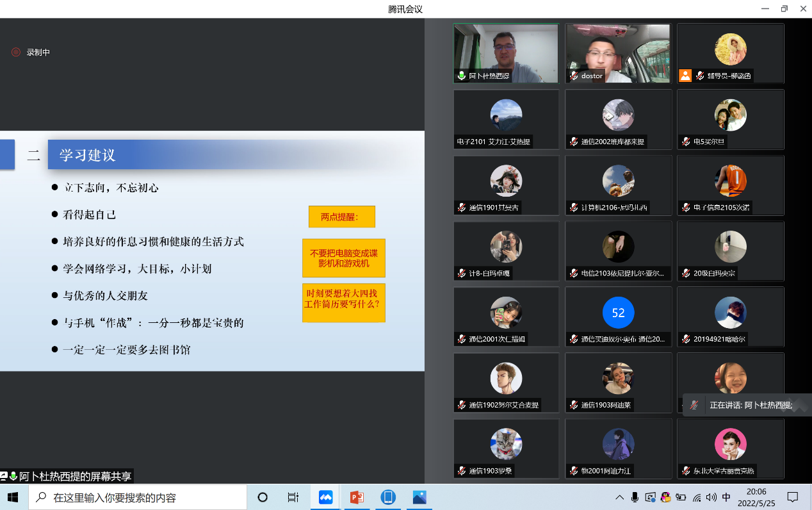Click the orange host icon beside 辅导员
This screenshot has height=510, width=812.
(x=685, y=76)
